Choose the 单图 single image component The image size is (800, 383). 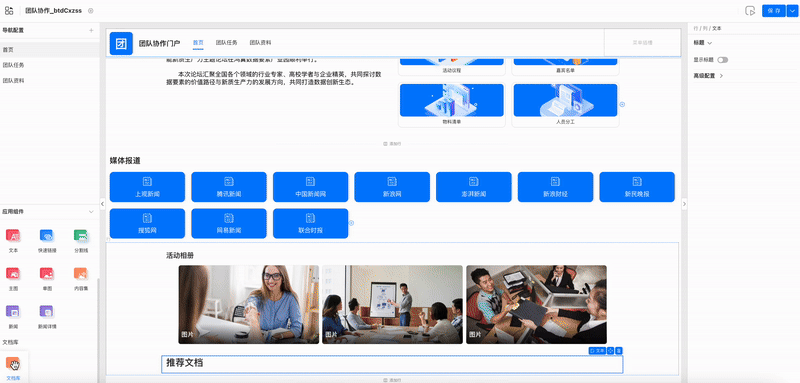tap(46, 273)
